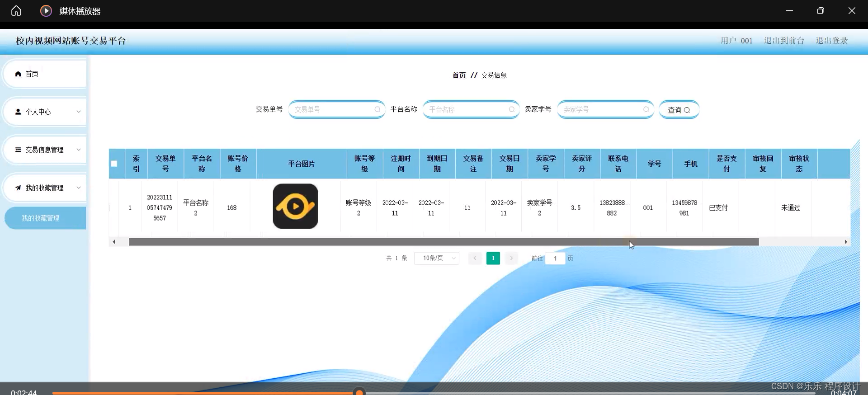
Task: Click the 平台名称2 cell
Action: pyautogui.click(x=196, y=208)
